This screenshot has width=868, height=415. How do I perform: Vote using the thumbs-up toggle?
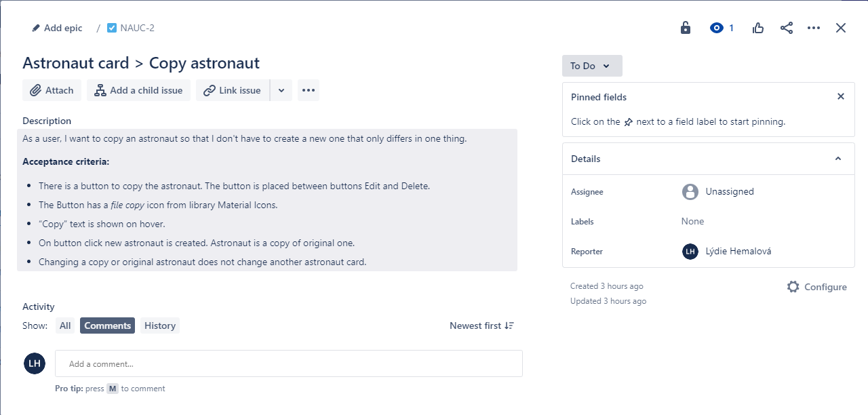[757, 28]
